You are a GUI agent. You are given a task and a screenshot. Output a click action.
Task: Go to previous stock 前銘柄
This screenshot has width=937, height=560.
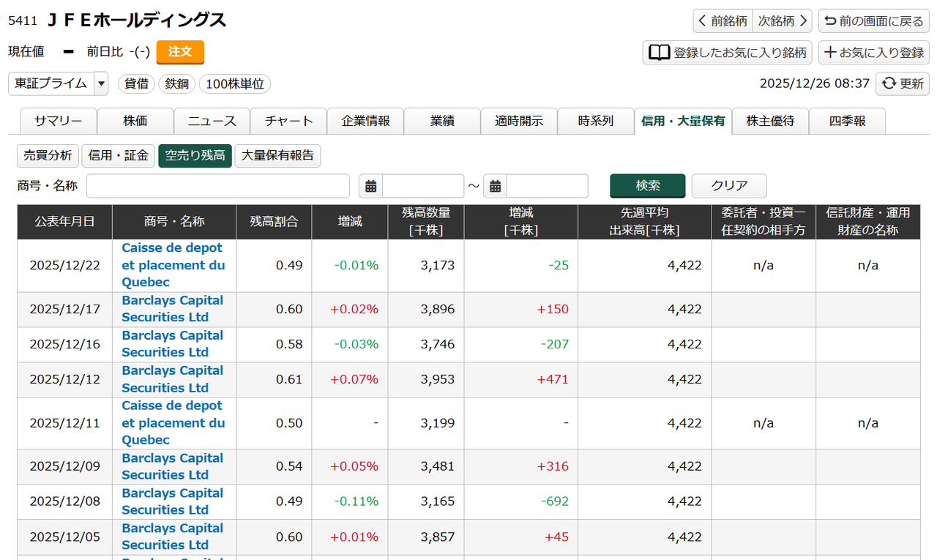pos(723,21)
